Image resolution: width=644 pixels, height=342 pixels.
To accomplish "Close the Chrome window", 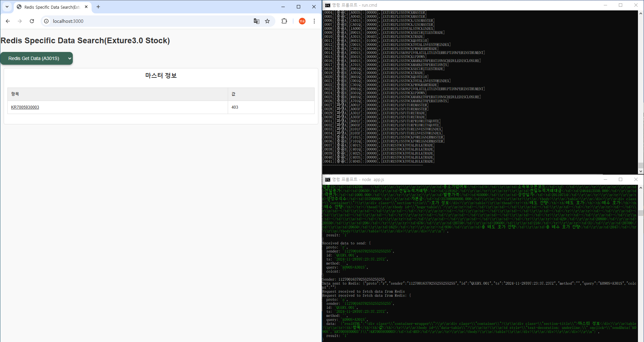I will pyautogui.click(x=314, y=7).
